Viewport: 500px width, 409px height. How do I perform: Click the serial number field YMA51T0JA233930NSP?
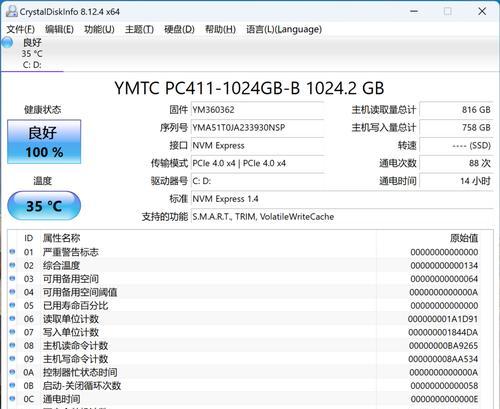(x=257, y=128)
